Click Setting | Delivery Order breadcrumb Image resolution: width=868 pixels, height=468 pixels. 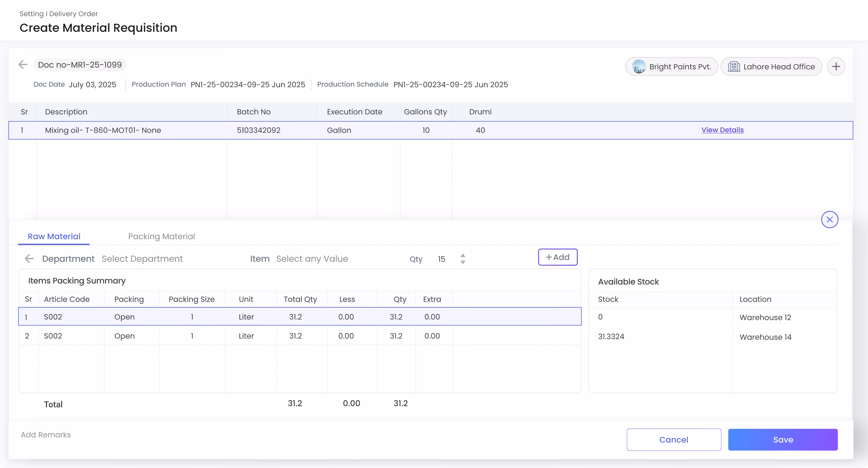coord(59,14)
